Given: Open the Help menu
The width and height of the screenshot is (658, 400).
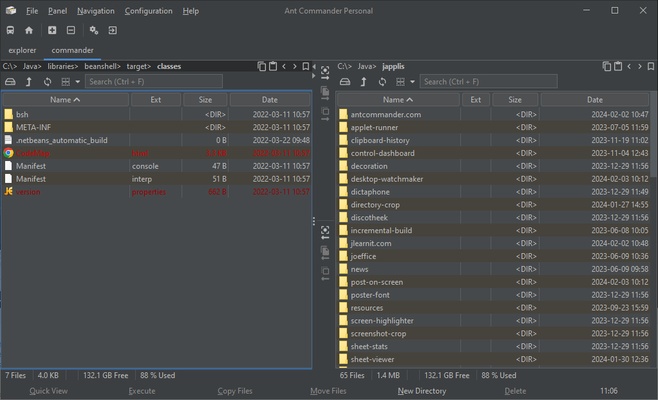Looking at the screenshot, I should click(x=191, y=11).
